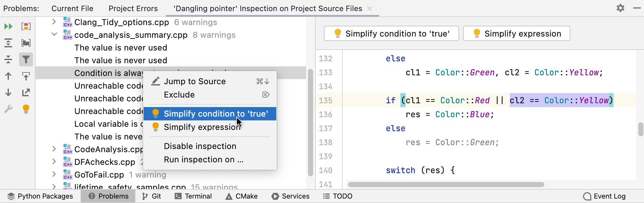Viewport: 644px width, 203px height.
Task: Switch to the Project Errors tab
Action: click(x=133, y=9)
